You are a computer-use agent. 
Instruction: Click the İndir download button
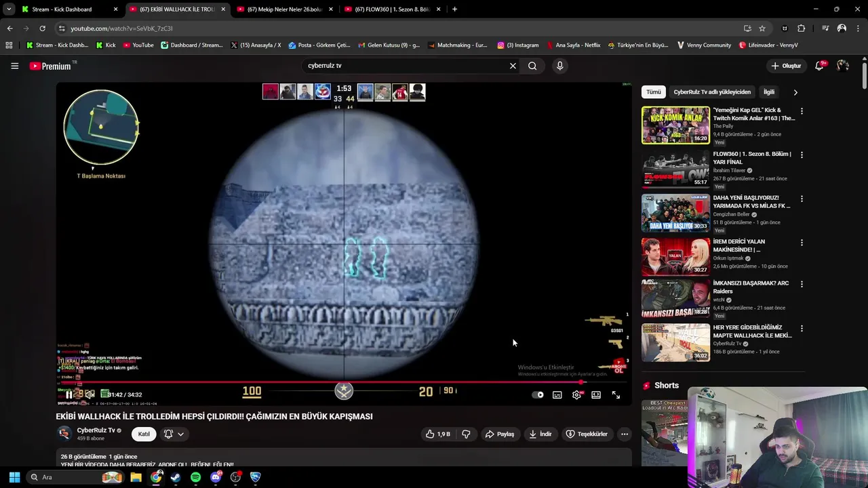click(x=540, y=434)
